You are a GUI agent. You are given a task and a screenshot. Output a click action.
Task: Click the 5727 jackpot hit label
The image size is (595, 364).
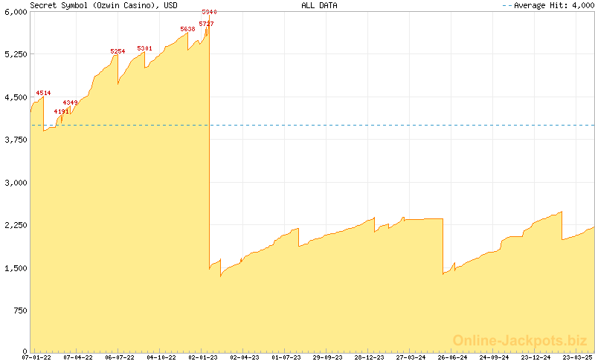(x=207, y=24)
